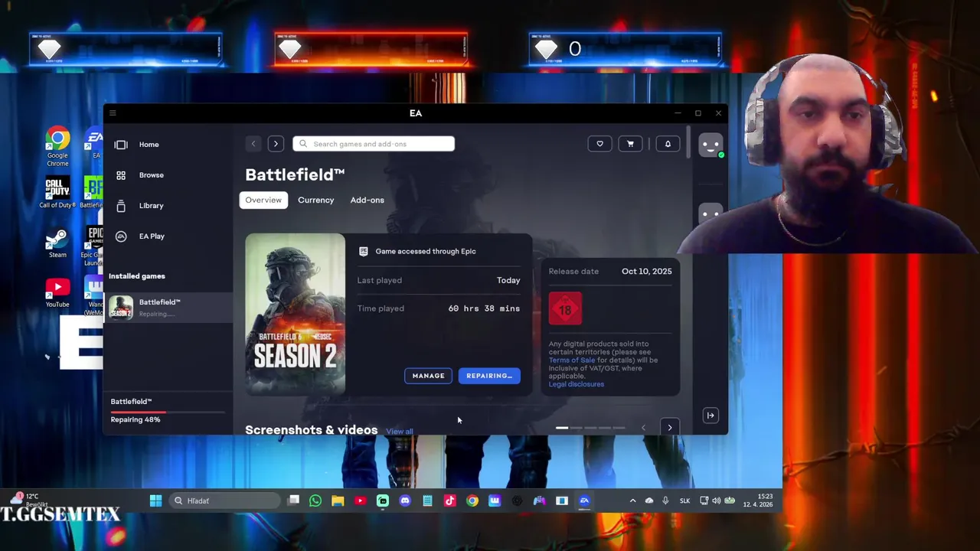The height and width of the screenshot is (551, 980).
Task: Show next screenshots with right chevron
Action: 670,428
